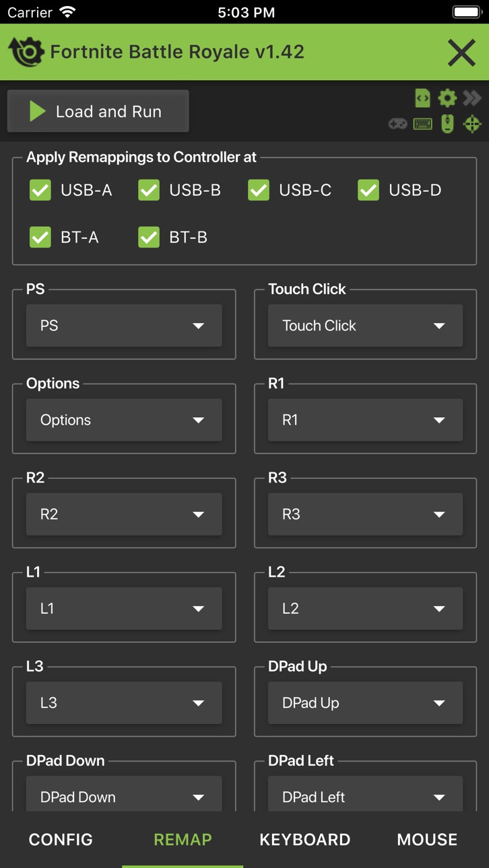
Task: Open the R2 remap dropdown
Action: pos(124,514)
